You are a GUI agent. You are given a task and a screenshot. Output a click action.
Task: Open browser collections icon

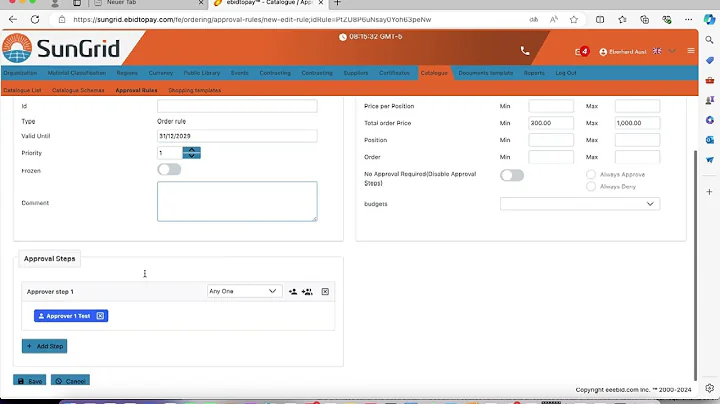pos(644,19)
